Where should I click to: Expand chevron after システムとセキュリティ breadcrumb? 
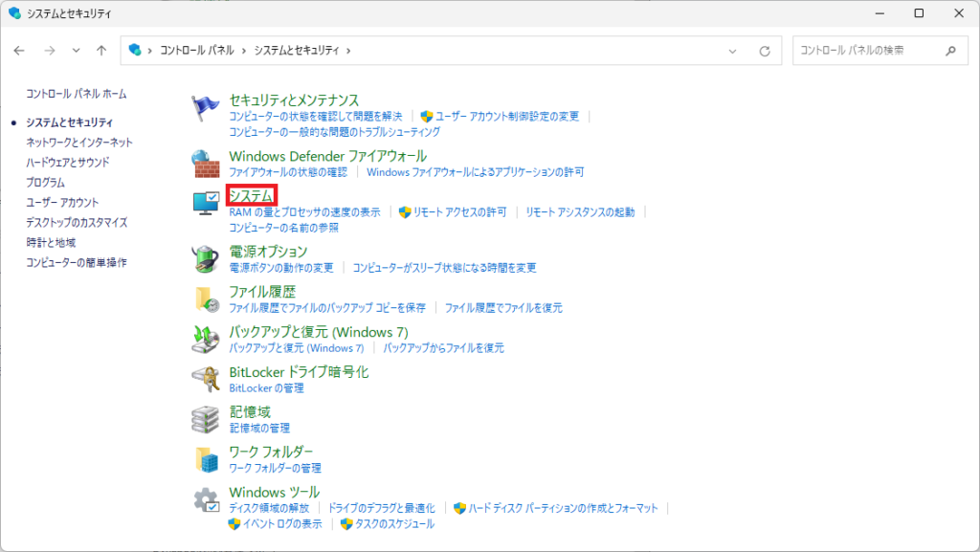pos(348,51)
